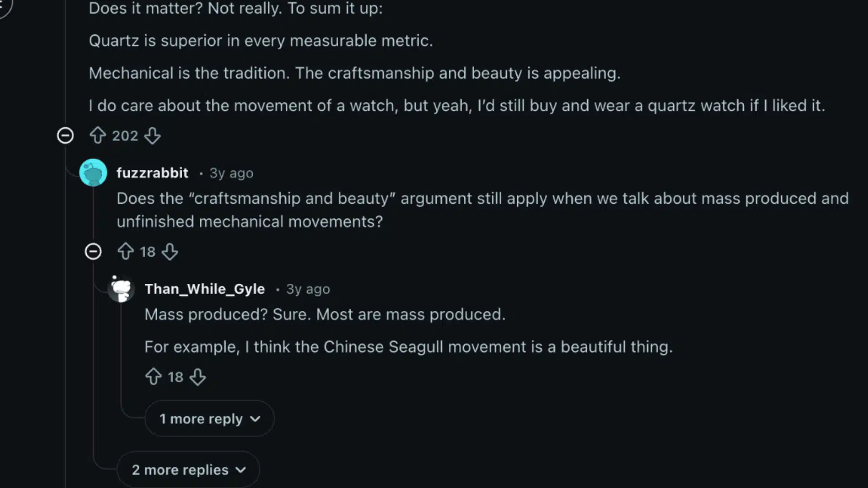Viewport: 868px width, 488px height.
Task: Expand the 1 more reply thread
Action: (209, 418)
